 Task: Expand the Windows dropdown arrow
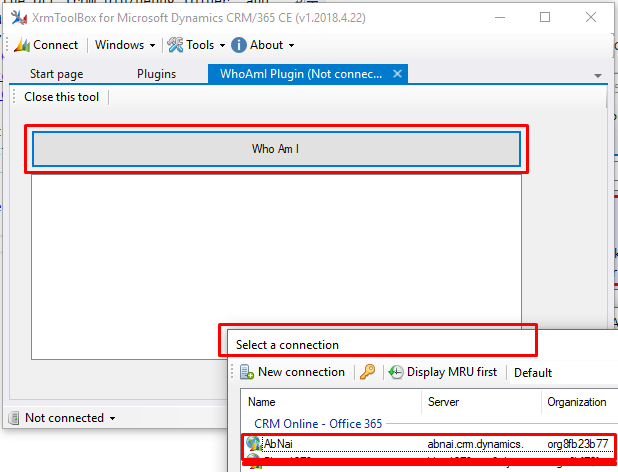pyautogui.click(x=153, y=46)
